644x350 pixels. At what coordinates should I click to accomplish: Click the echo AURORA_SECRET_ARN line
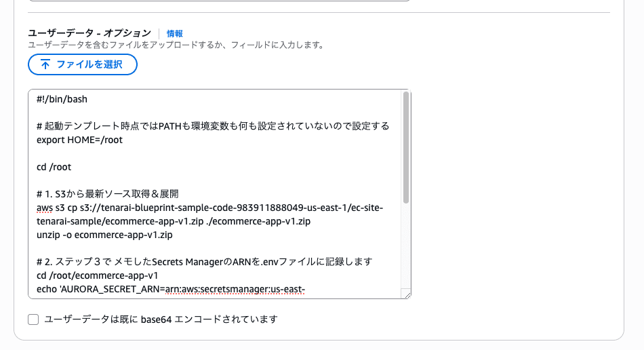pyautogui.click(x=169, y=289)
